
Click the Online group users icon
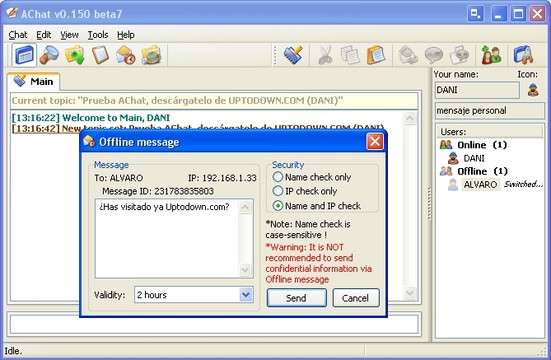446,145
